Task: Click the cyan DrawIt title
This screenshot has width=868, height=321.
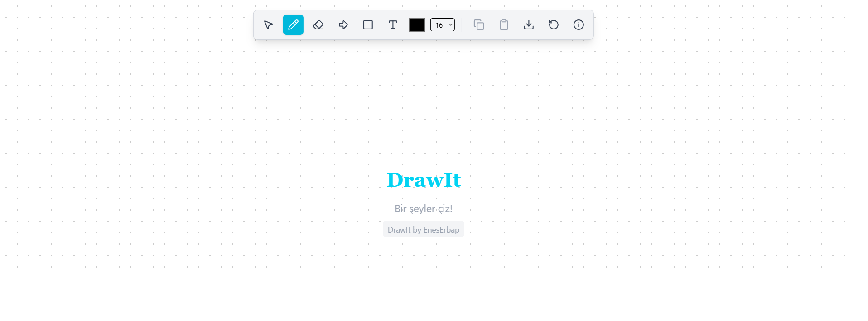Action: tap(424, 180)
